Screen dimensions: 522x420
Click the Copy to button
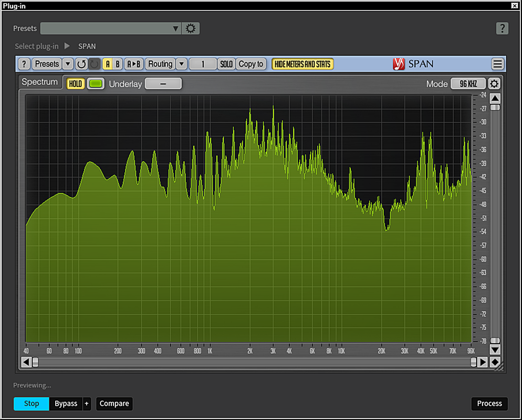tap(251, 64)
